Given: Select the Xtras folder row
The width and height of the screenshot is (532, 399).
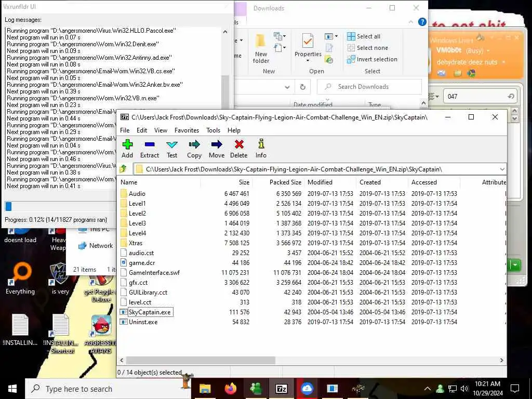Looking at the screenshot, I should click(x=136, y=243).
